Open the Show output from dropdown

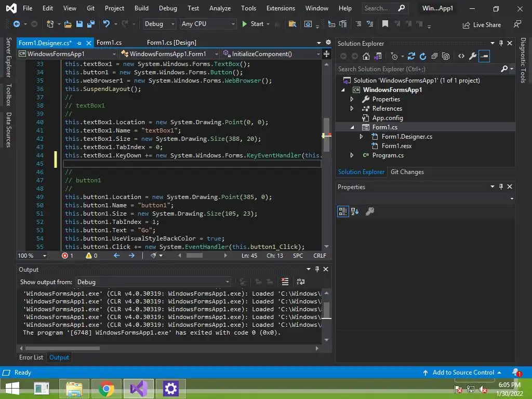(153, 282)
